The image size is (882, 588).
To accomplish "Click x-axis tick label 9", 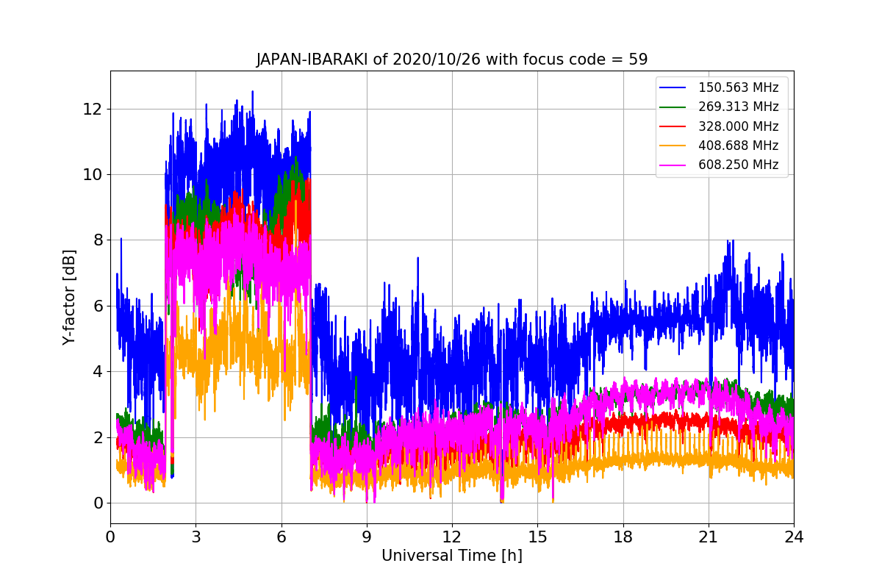I will pos(367,537).
